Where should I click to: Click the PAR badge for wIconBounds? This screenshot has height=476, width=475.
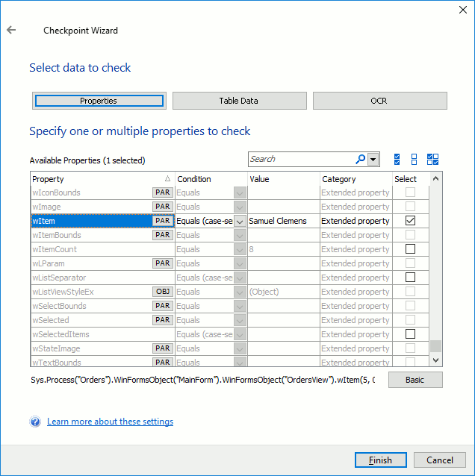[163, 192]
